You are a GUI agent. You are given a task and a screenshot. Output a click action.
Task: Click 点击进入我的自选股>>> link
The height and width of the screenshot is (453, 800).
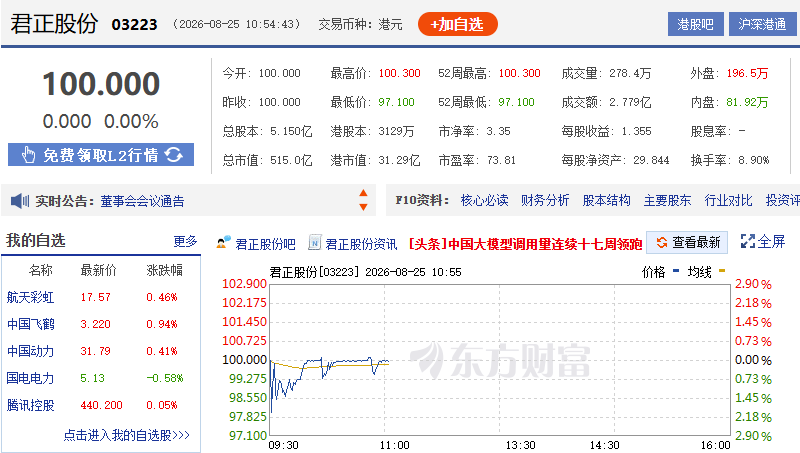click(127, 435)
